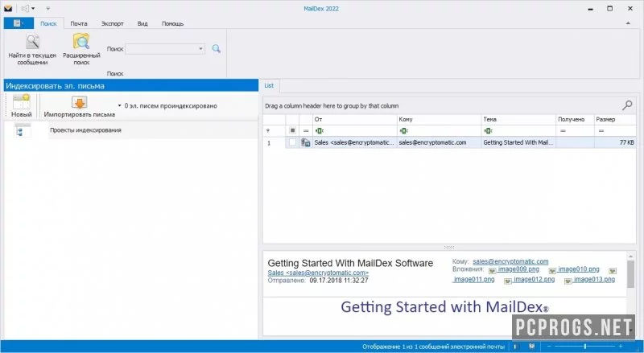Open the grid search panel magnifier
This screenshot has width=644, height=353.
(627, 105)
